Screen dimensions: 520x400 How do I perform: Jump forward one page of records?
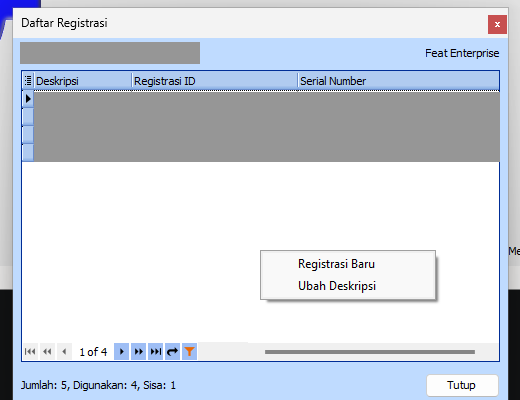(138, 352)
